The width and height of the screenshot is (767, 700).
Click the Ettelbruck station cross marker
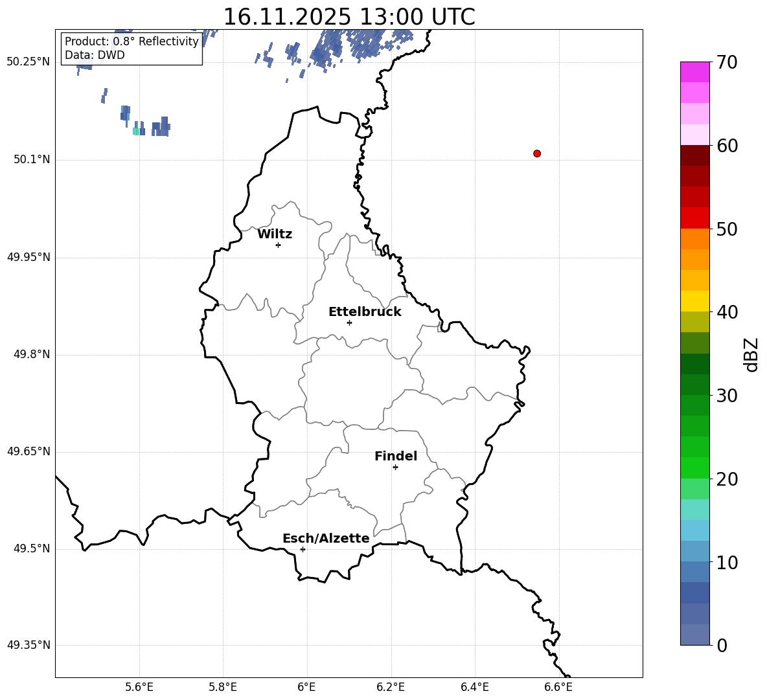pyautogui.click(x=349, y=322)
